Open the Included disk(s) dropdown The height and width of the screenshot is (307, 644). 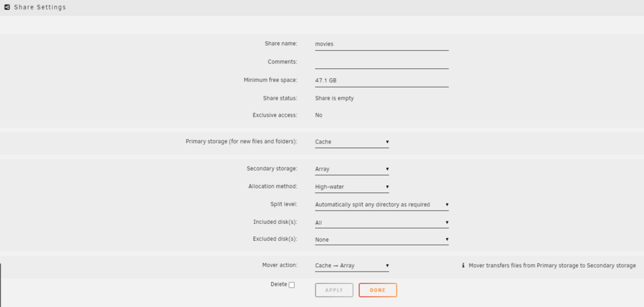pos(382,223)
